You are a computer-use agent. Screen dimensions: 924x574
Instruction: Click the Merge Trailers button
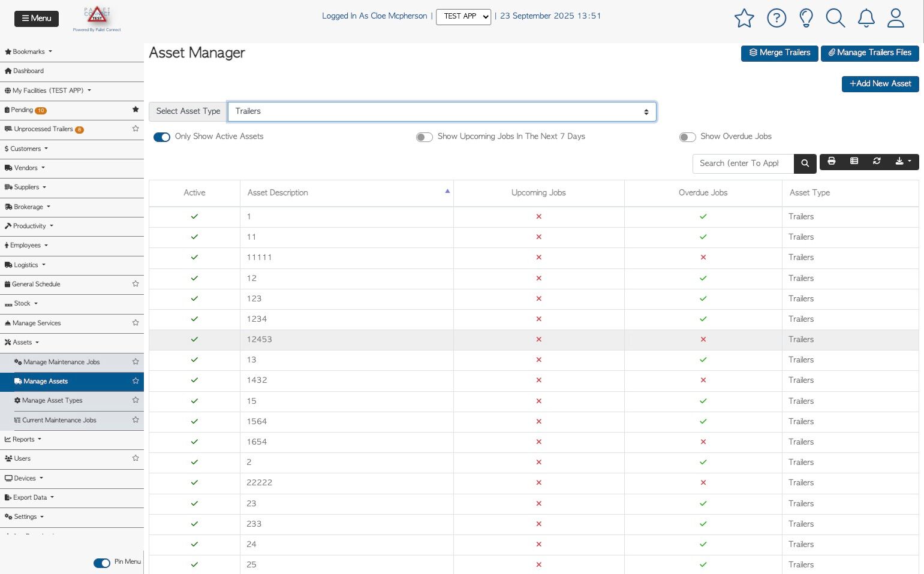pos(779,53)
